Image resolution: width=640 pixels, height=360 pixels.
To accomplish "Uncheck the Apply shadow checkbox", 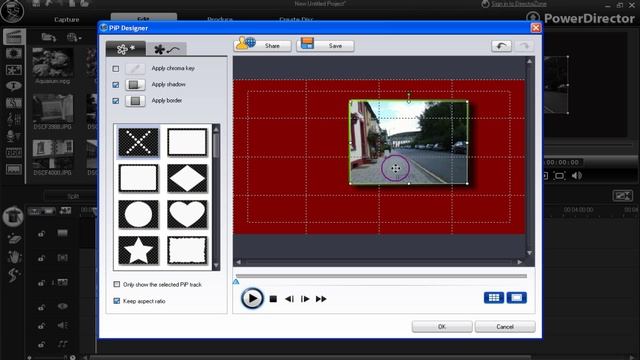I will 116,84.
